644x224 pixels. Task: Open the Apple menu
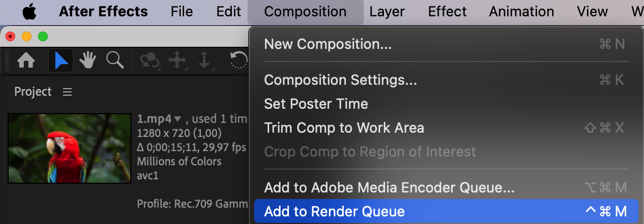pyautogui.click(x=29, y=11)
